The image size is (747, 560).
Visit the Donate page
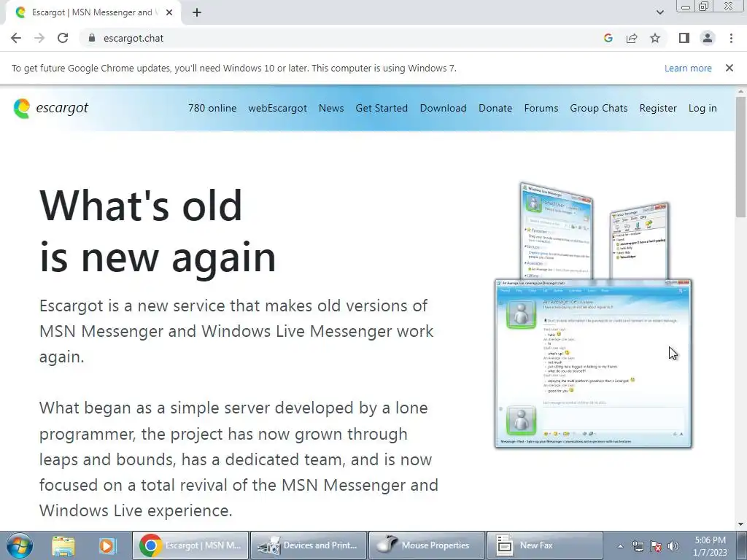point(495,108)
